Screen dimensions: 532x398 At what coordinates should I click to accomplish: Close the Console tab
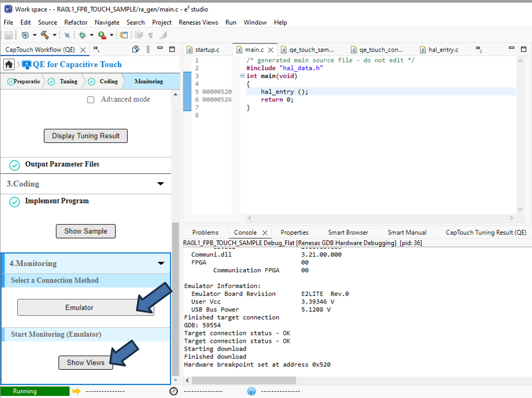pyautogui.click(x=265, y=233)
